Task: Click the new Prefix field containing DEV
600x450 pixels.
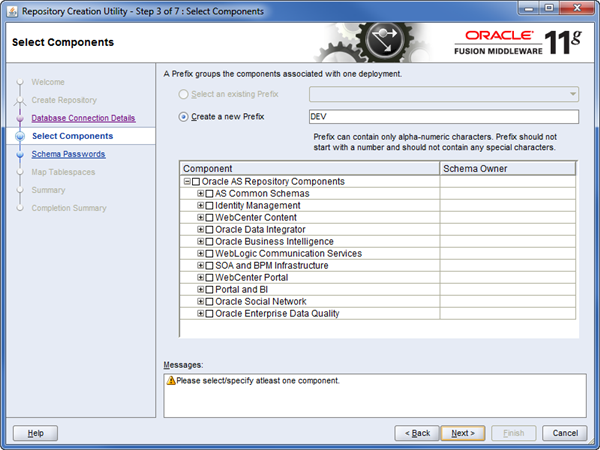Action: pos(444,117)
